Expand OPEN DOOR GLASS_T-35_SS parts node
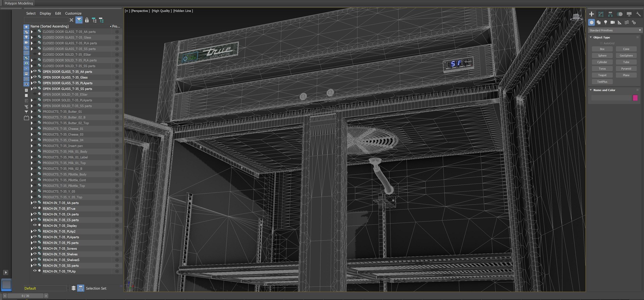 (32, 89)
